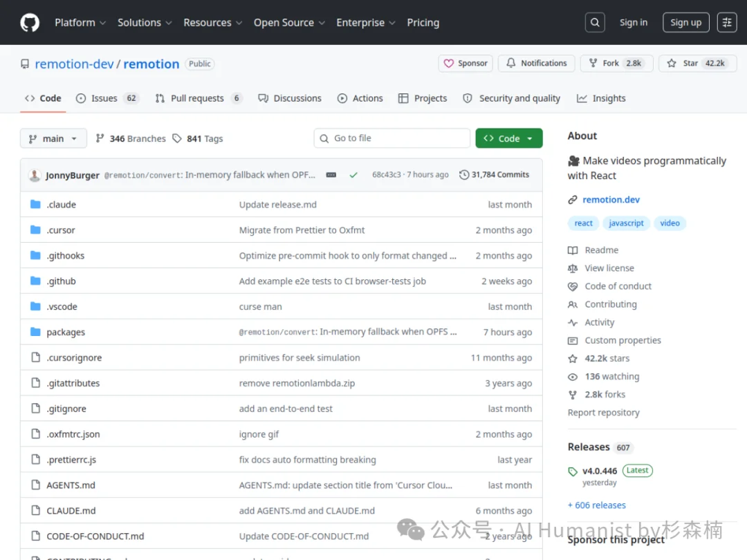Click the Go to file search field
The height and width of the screenshot is (560, 747).
[x=391, y=138]
